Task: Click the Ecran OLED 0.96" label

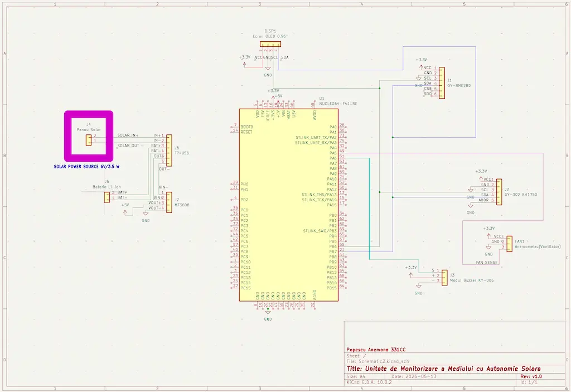Action: coord(270,36)
